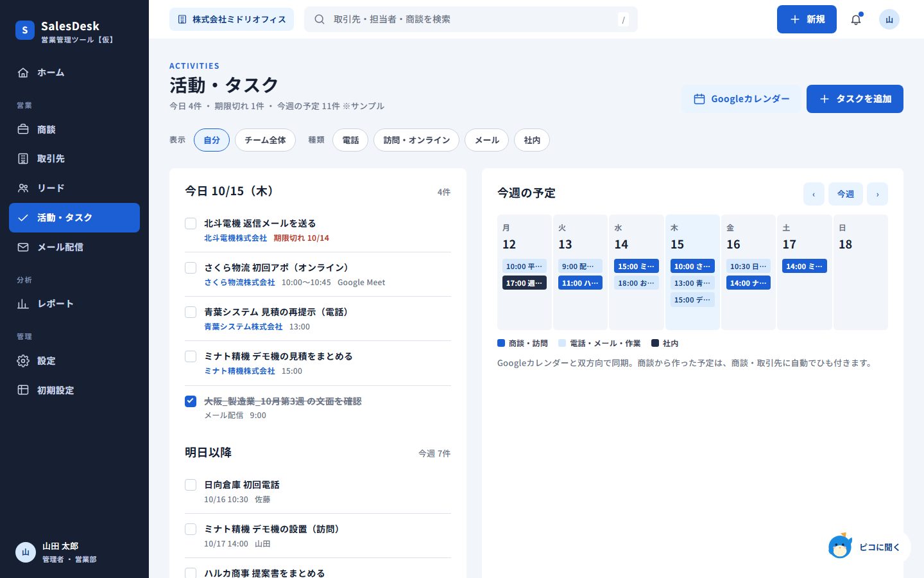The width and height of the screenshot is (924, 578).
Task: Open レポート bar chart icon
Action: click(x=23, y=304)
